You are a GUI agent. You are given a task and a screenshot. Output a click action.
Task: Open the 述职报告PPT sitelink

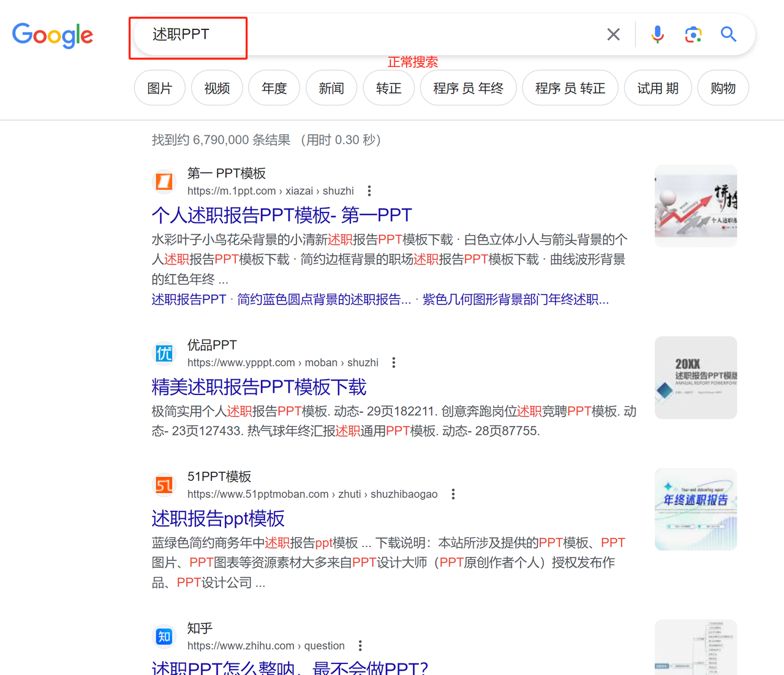coord(189,300)
